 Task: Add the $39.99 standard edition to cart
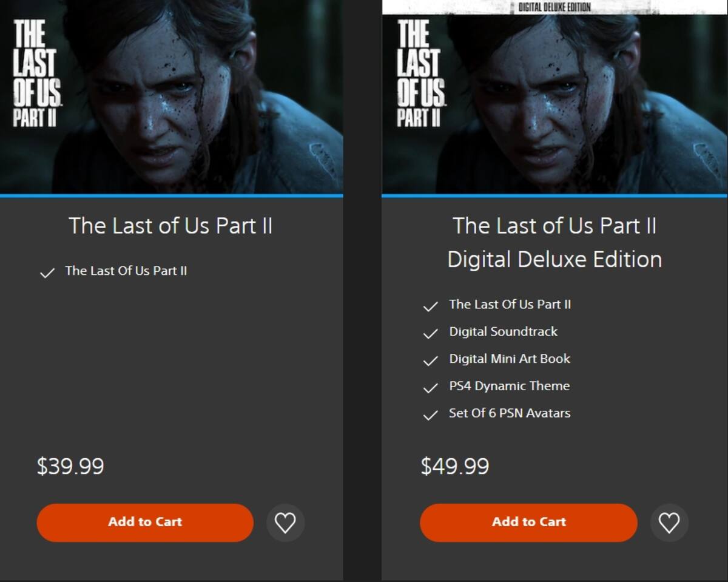145,523
